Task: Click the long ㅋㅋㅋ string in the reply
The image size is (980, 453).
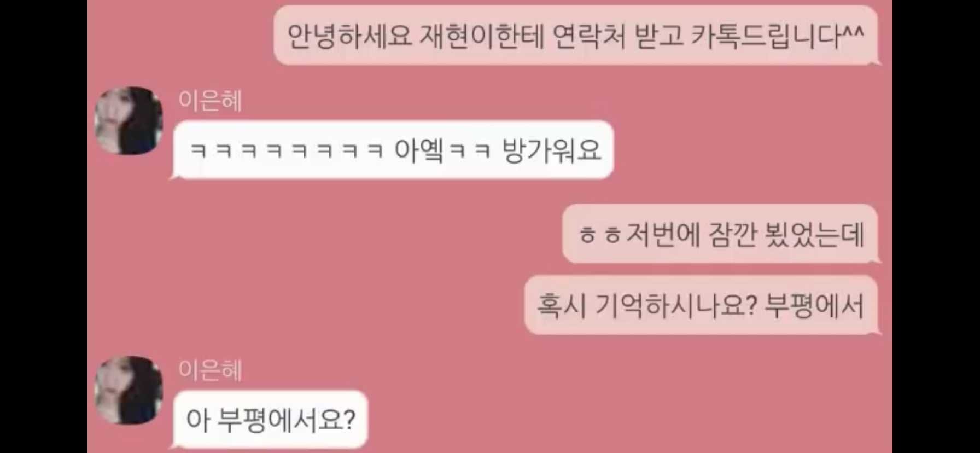Action: point(286,150)
